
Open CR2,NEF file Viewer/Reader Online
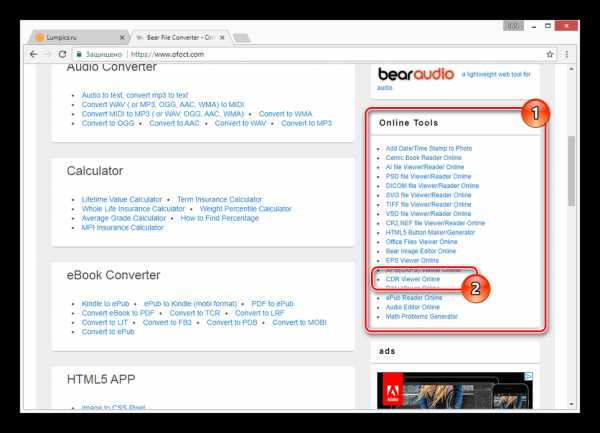pos(435,223)
